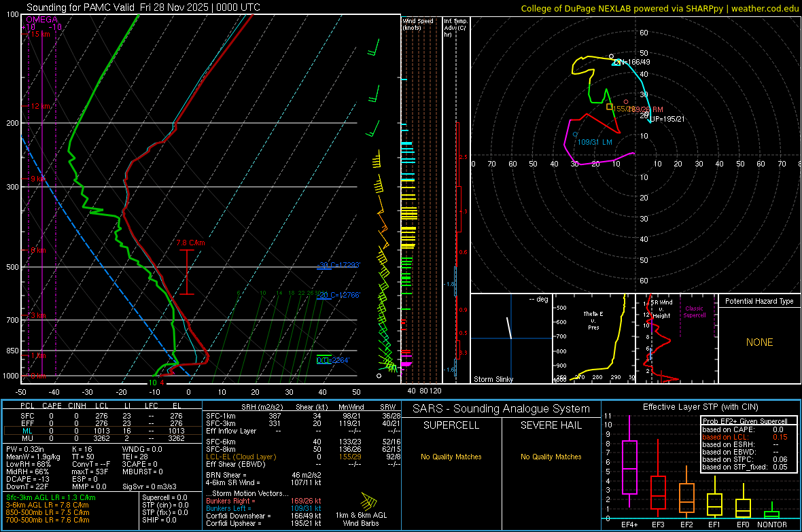Viewport: 802px width, 532px height.
Task: Click the 700-500mb LR = 7.6 C/km line
Action: click(x=48, y=520)
